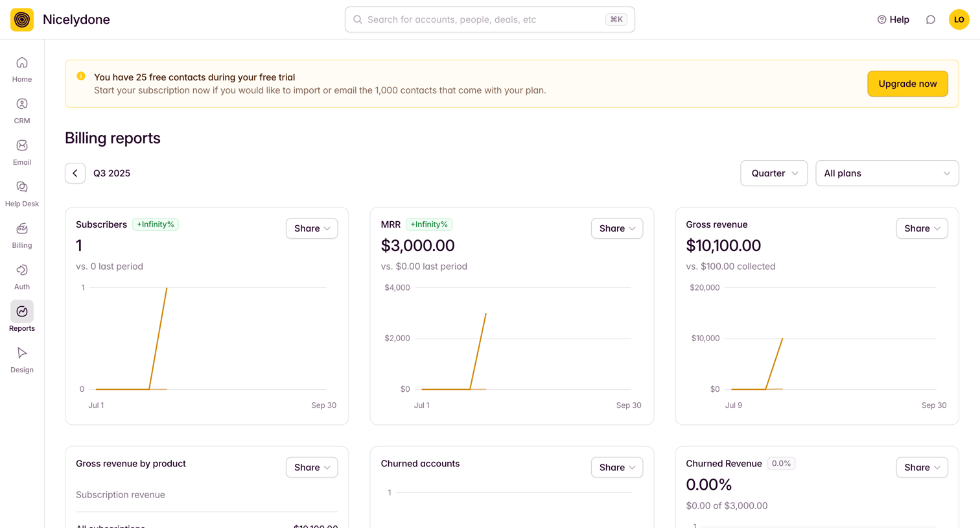Focus the accounts search field
The width and height of the screenshot is (980, 528).
pyautogui.click(x=490, y=19)
